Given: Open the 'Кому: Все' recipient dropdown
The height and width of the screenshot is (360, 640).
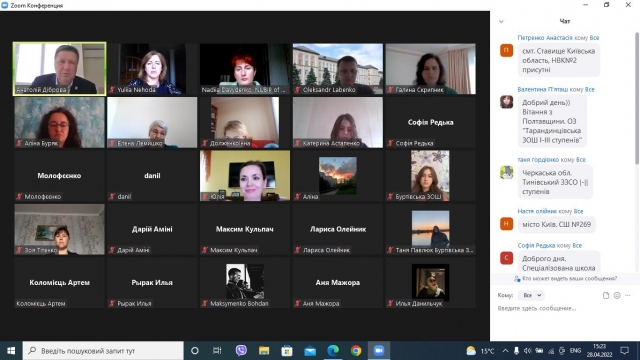Looking at the screenshot, I should point(531,295).
